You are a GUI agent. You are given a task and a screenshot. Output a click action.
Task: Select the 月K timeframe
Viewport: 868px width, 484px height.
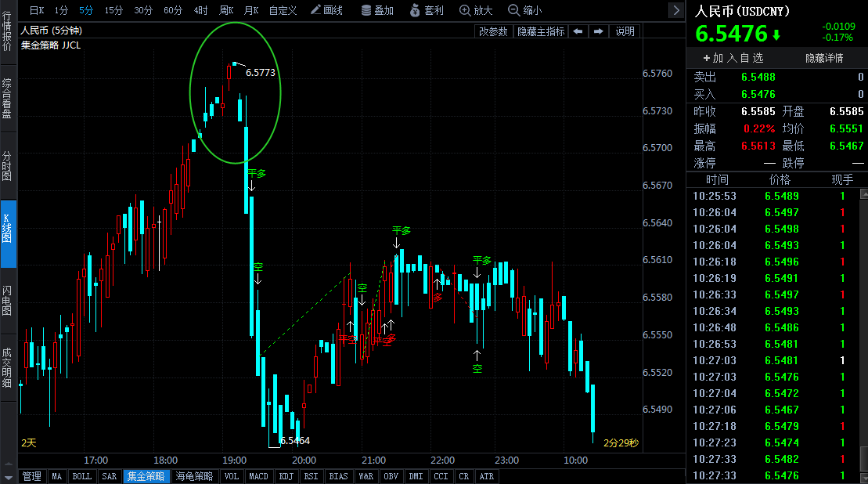251,10
